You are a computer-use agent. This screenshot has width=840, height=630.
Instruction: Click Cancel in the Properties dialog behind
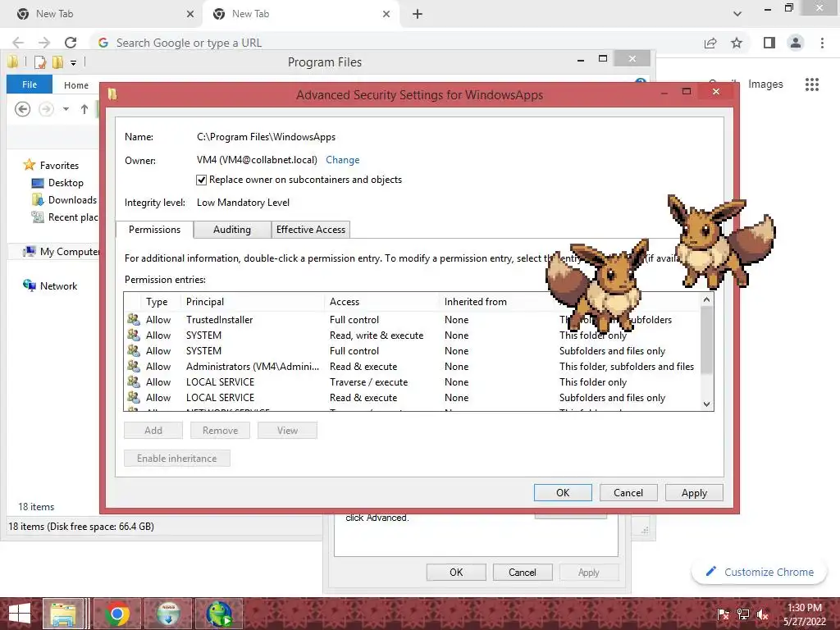(x=522, y=572)
